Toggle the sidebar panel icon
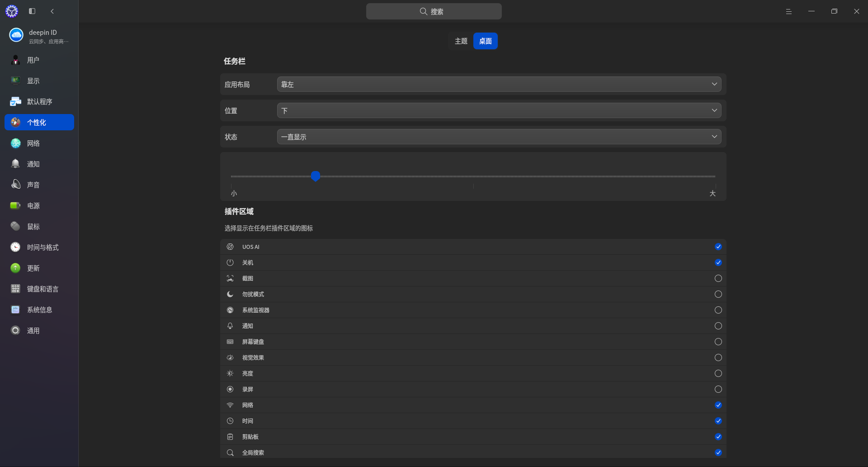 tap(32, 11)
